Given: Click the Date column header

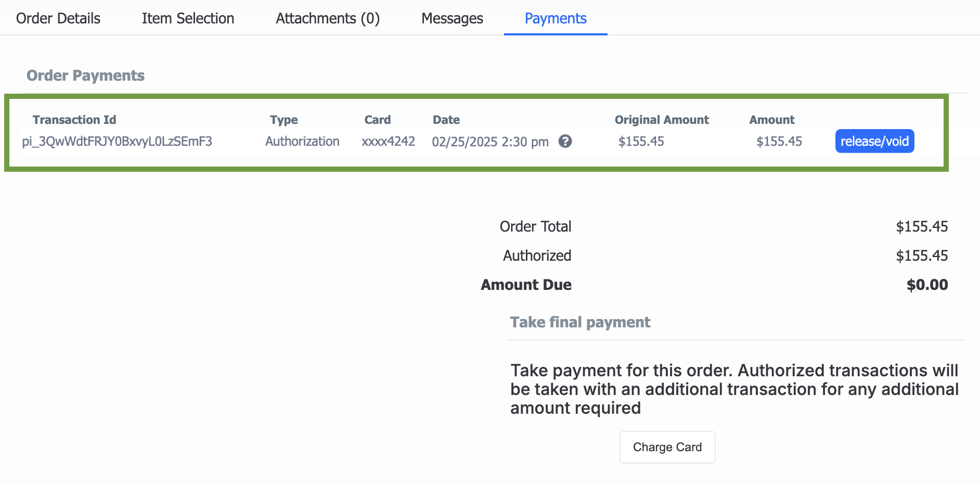Looking at the screenshot, I should pyautogui.click(x=446, y=120).
